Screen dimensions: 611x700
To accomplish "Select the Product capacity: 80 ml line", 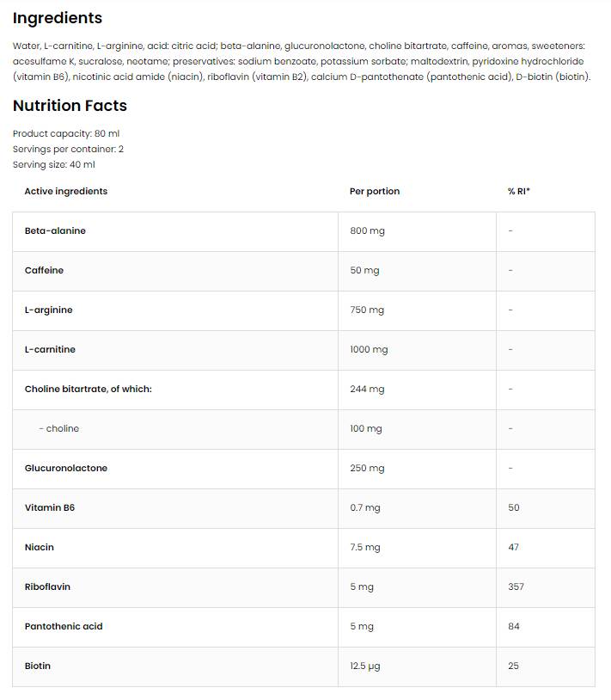I will (x=66, y=133).
